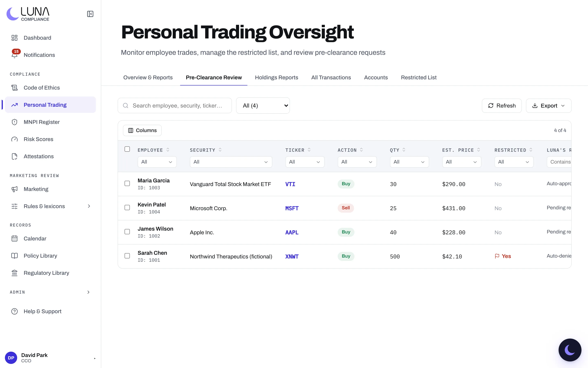Open the Restricted column filter dropdown
This screenshot has width=588, height=368.
pyautogui.click(x=514, y=162)
